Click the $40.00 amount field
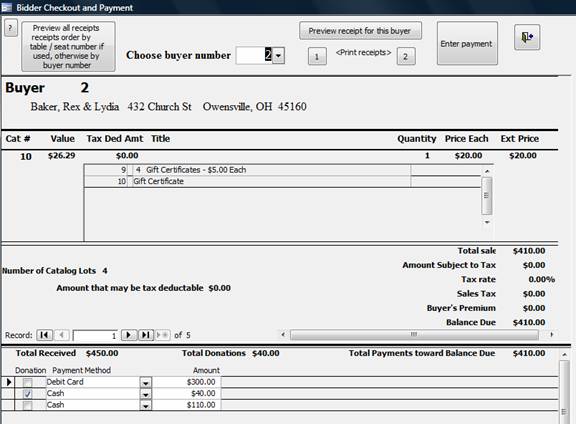576x424 pixels. 187,394
